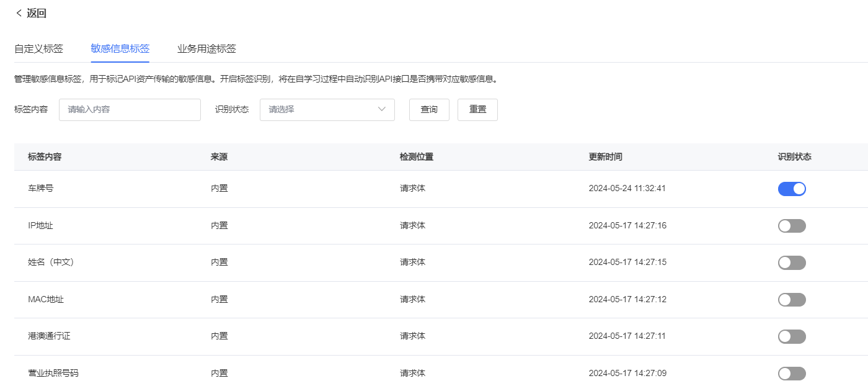This screenshot has height=386, width=868.
Task: Click the back arrow icon next to 返回
Action: (x=19, y=13)
